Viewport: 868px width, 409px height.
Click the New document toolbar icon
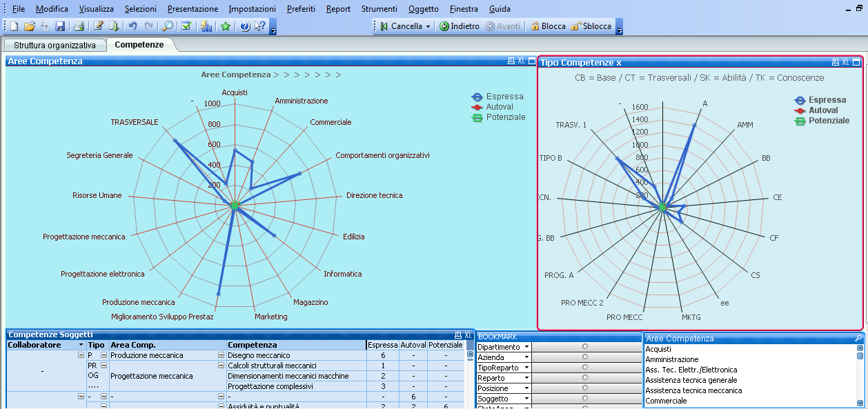(14, 26)
